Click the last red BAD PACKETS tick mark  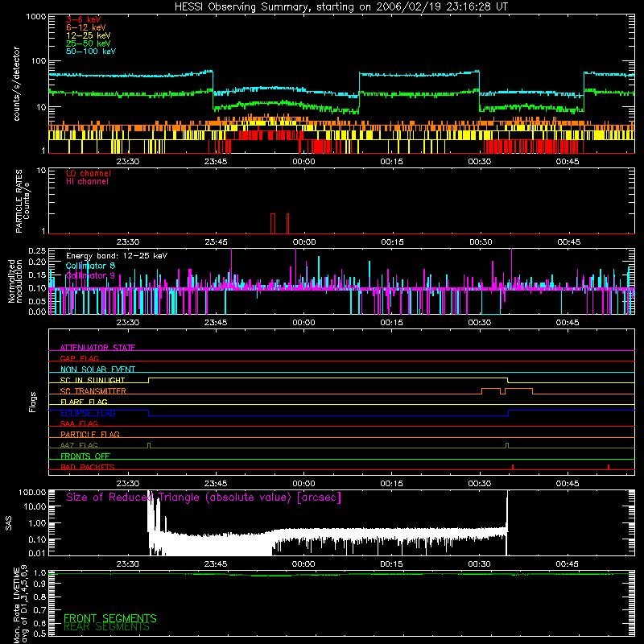click(609, 467)
